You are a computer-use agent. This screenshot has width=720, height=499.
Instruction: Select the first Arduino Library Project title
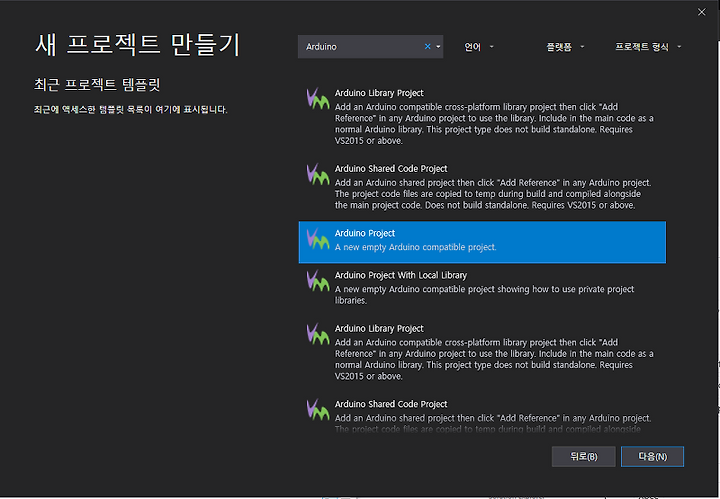pos(379,93)
